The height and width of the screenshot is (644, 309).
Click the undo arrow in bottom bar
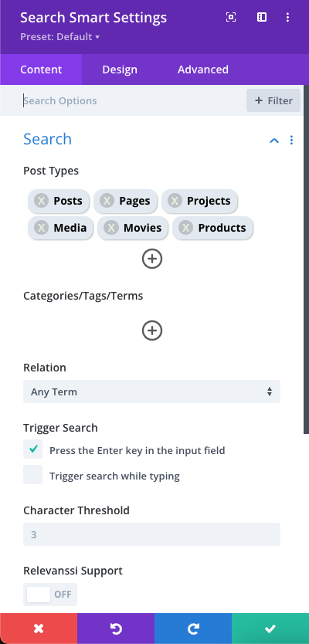pos(116,629)
